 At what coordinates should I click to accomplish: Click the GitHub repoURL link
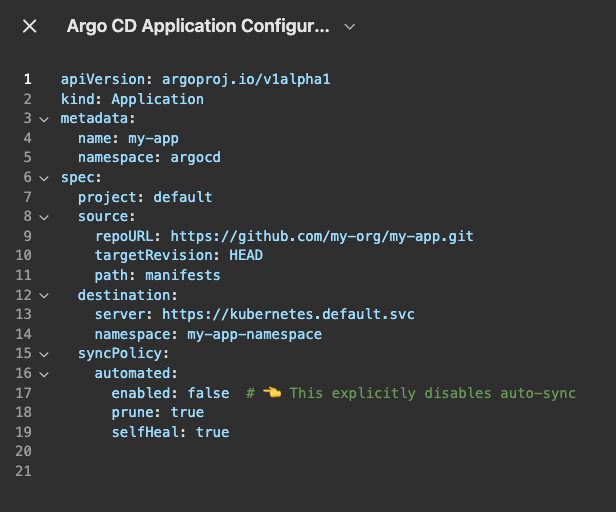pyautogui.click(x=321, y=236)
